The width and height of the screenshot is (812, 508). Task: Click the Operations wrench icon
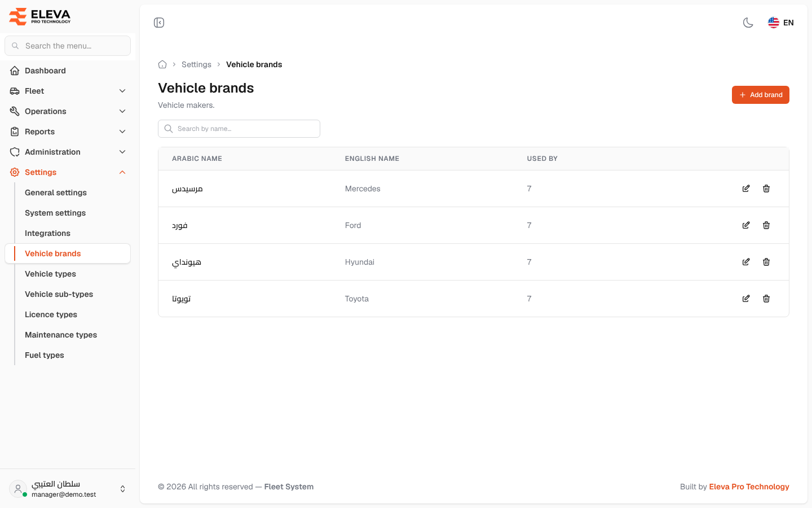(15, 111)
